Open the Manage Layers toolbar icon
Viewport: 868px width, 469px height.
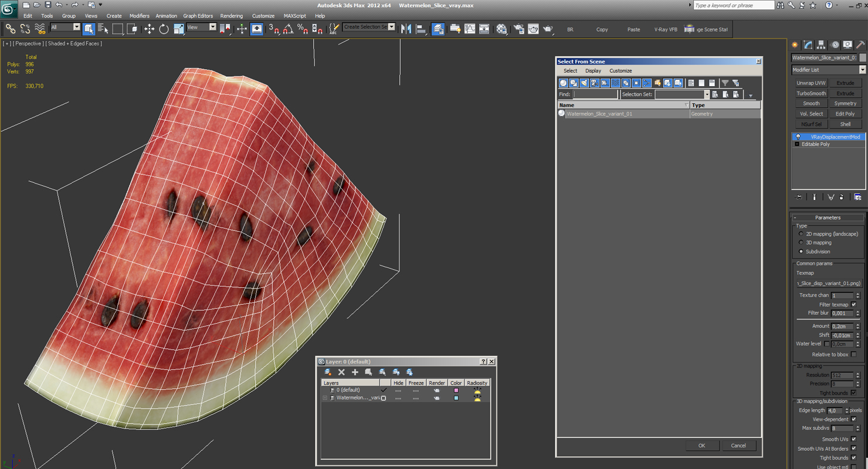[438, 29]
